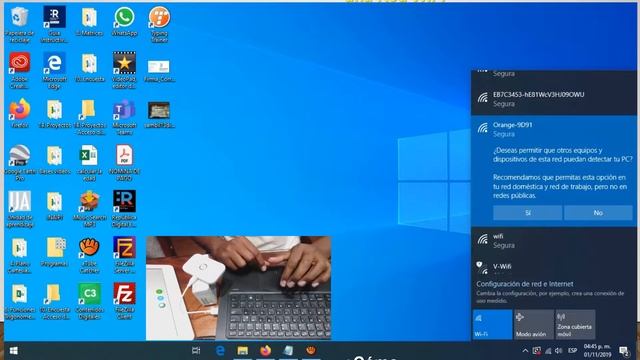Select the V-Wifi network
Screen dimensions: 640x360
(x=553, y=267)
